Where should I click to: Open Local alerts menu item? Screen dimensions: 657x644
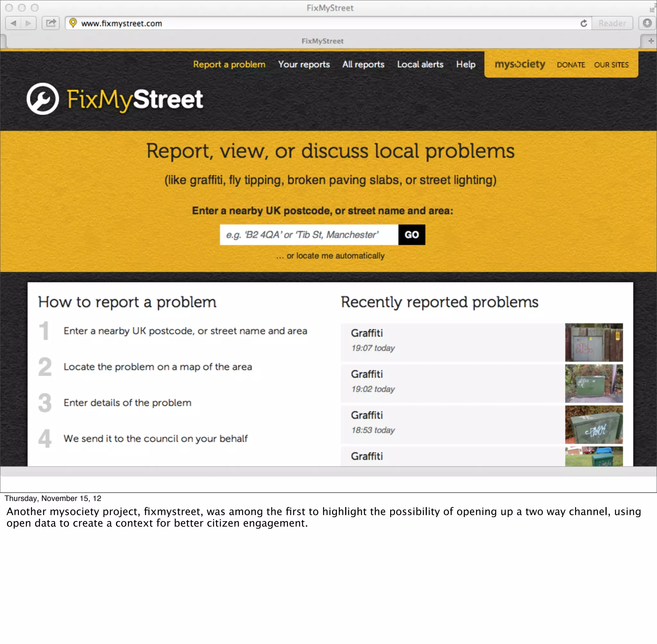point(420,64)
